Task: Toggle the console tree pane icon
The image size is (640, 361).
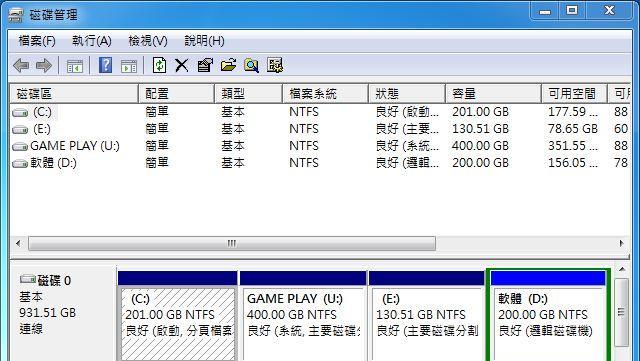Action: click(75, 66)
